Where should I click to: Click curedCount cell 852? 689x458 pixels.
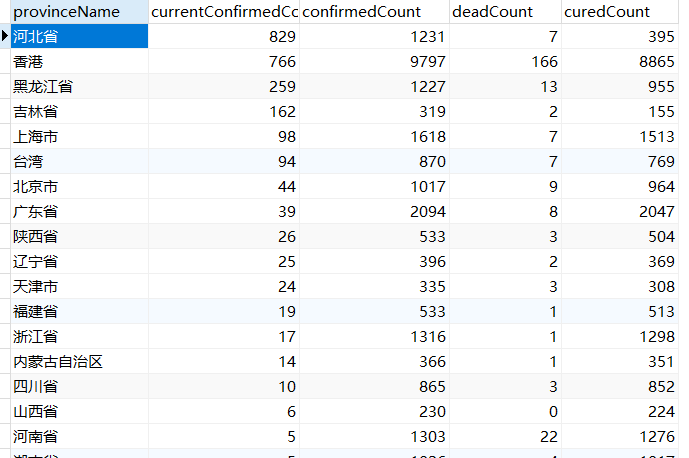coord(620,387)
